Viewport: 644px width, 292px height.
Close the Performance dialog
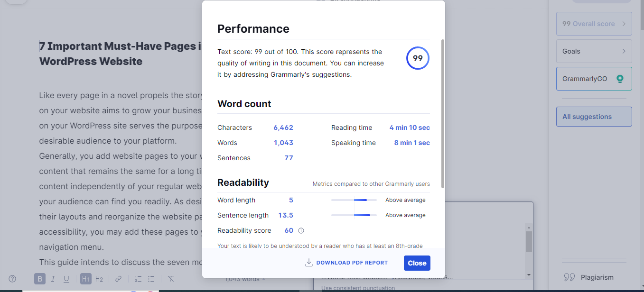pyautogui.click(x=417, y=263)
